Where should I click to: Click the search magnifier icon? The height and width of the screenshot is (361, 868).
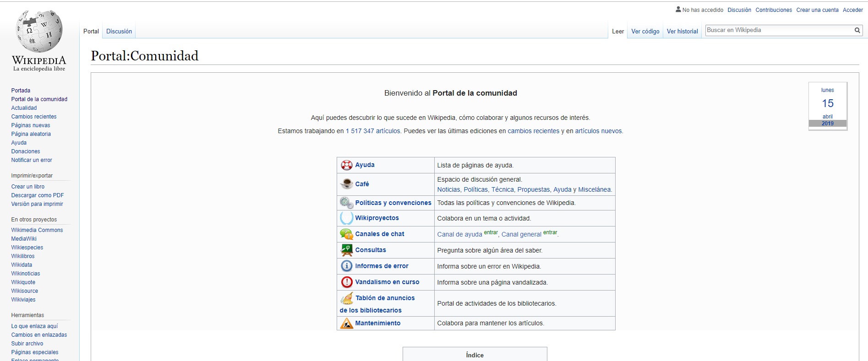(857, 30)
